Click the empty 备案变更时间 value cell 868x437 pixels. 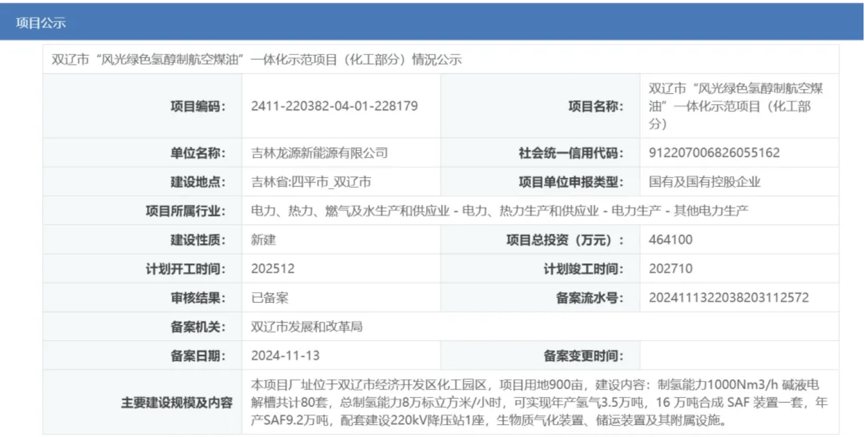click(739, 355)
